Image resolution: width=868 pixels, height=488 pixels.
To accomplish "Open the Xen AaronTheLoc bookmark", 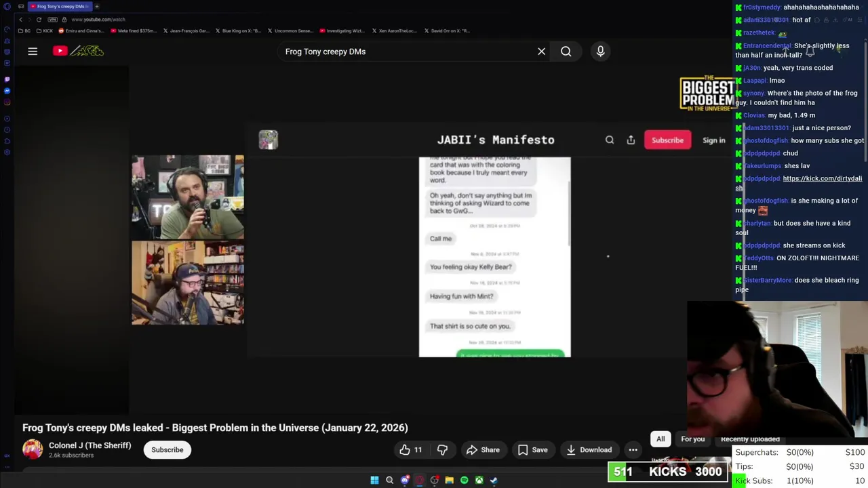I will tap(394, 30).
